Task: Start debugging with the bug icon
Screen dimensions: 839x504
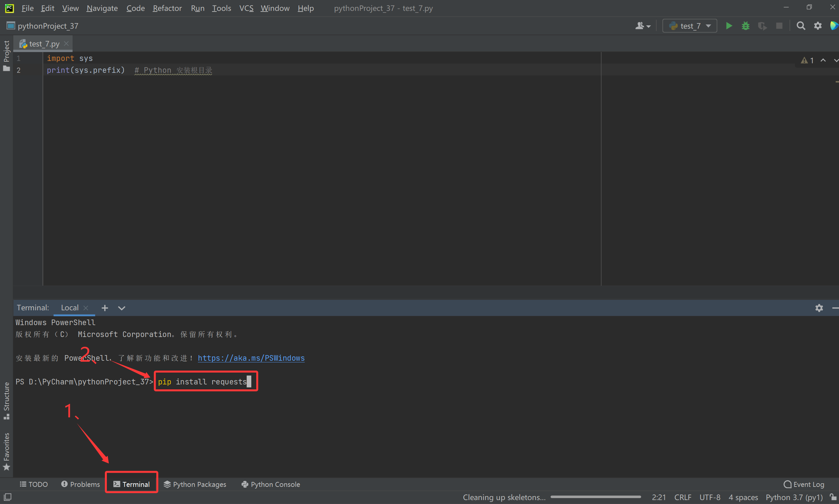Action: pos(745,26)
